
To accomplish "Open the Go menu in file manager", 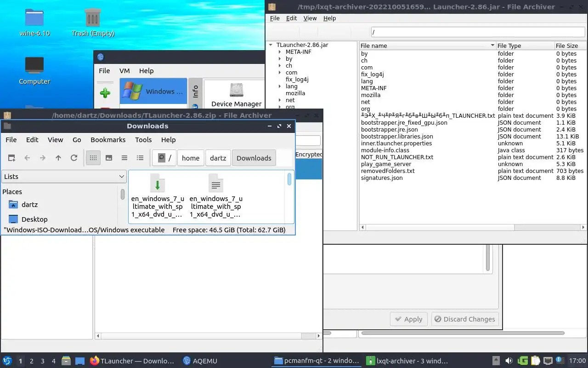I will pos(77,139).
